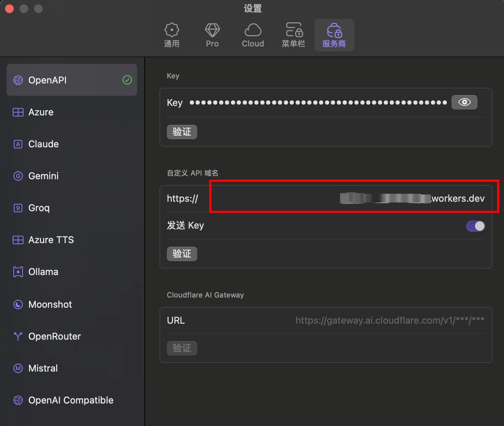Click the Mistral M icon

coord(18,368)
